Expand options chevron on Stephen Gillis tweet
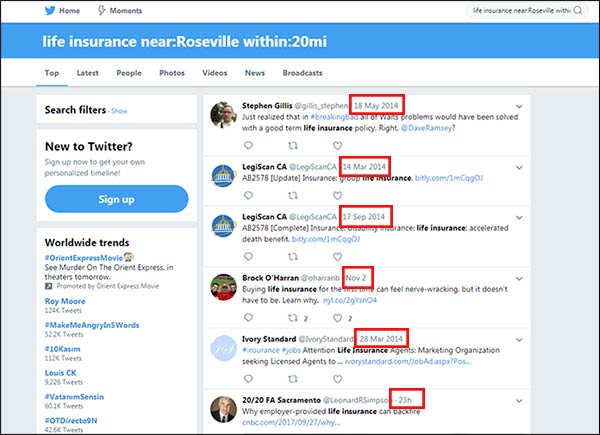Image resolution: width=600 pixels, height=435 pixels. click(519, 106)
